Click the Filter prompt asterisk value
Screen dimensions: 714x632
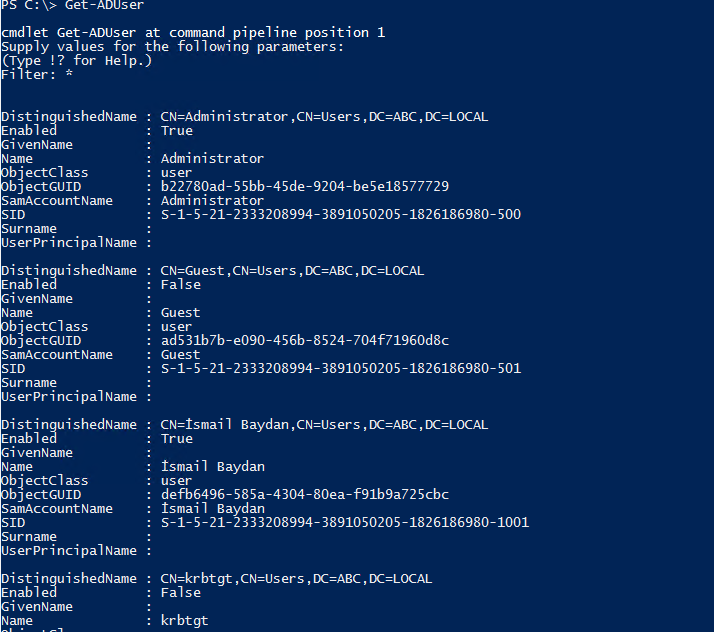pos(69,74)
